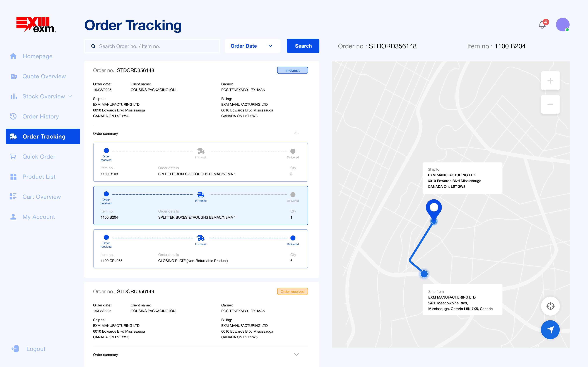The width and height of the screenshot is (588, 367).
Task: Open Order History from sidebar
Action: [40, 116]
